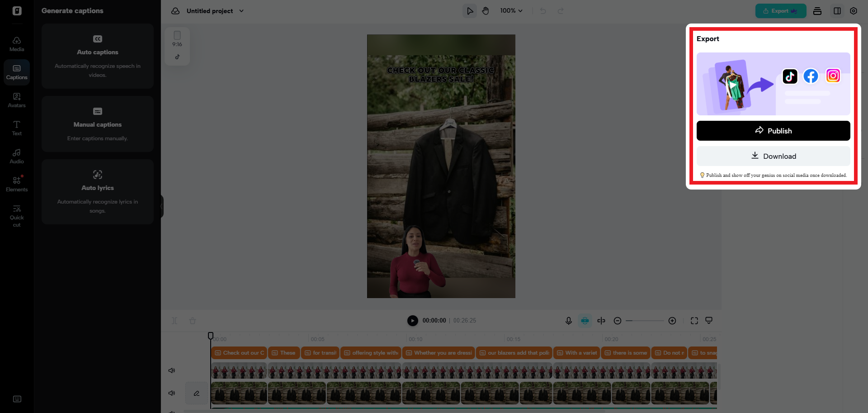Open the Audio panel
Image resolution: width=868 pixels, height=413 pixels.
click(16, 156)
